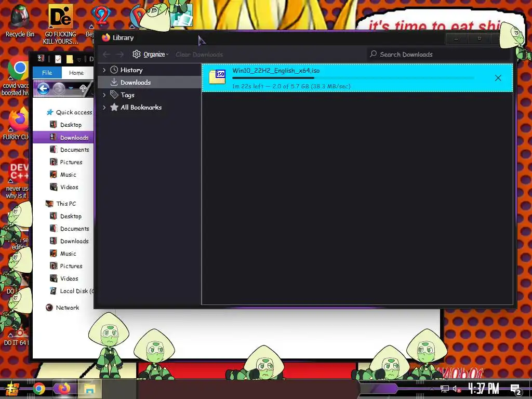532x399 pixels.
Task: Click the Library forward arrow
Action: pos(120,54)
